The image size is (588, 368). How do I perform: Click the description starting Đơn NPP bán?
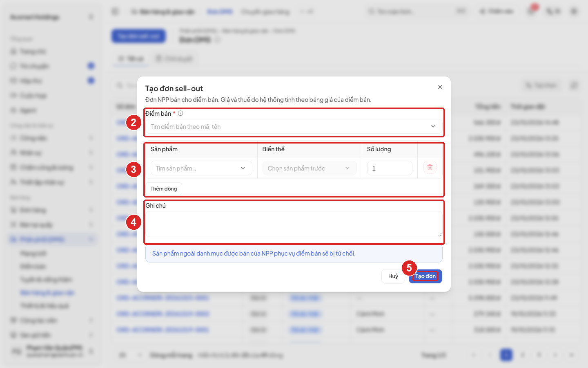258,100
